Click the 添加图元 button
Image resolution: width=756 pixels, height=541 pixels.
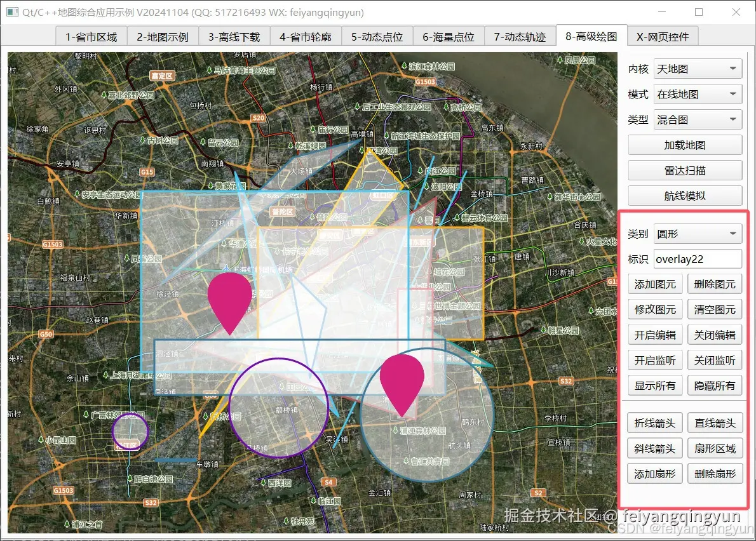[x=655, y=284]
